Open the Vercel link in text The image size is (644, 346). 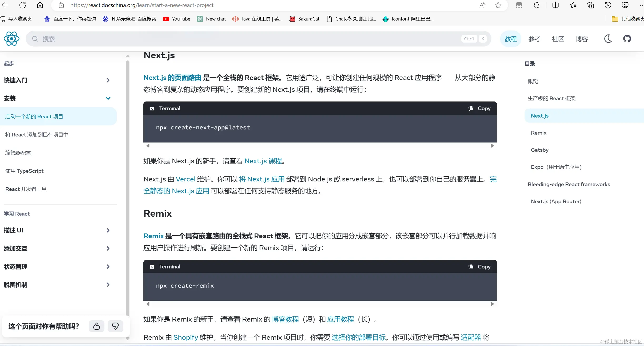(x=185, y=179)
